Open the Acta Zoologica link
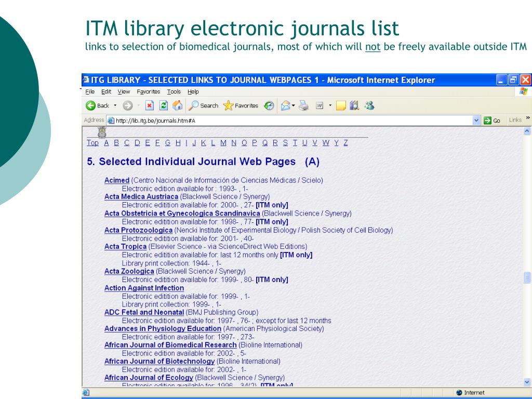The image size is (532, 399). [129, 271]
